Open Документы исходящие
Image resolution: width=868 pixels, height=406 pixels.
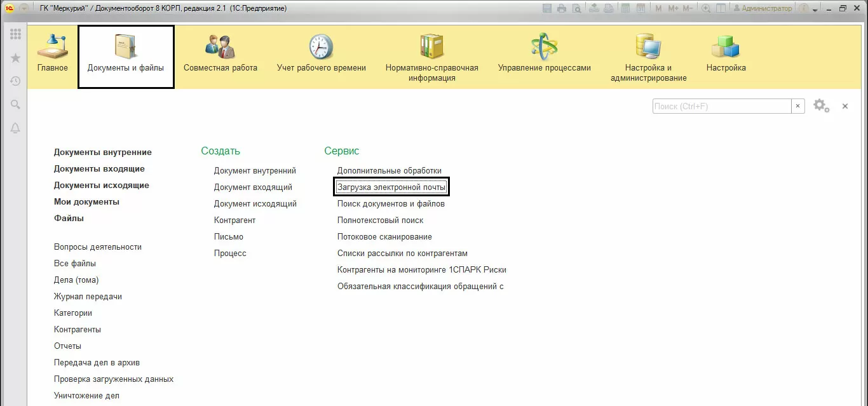click(102, 186)
